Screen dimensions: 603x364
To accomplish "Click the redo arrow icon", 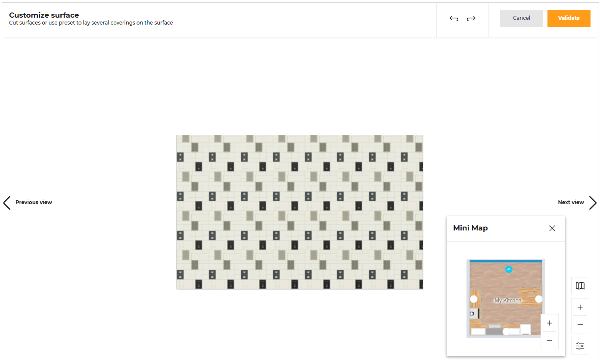I will 471,18.
